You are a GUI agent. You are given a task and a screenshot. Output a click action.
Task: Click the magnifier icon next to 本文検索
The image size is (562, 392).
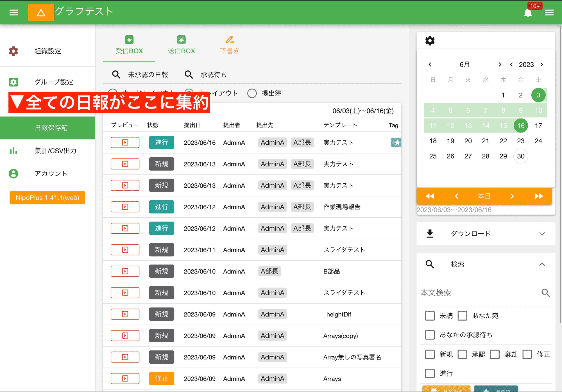coord(545,293)
